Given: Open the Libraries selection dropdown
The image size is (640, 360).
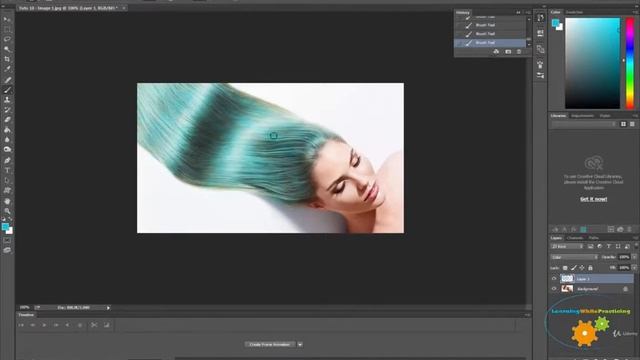Looking at the screenshot, I should [583, 124].
